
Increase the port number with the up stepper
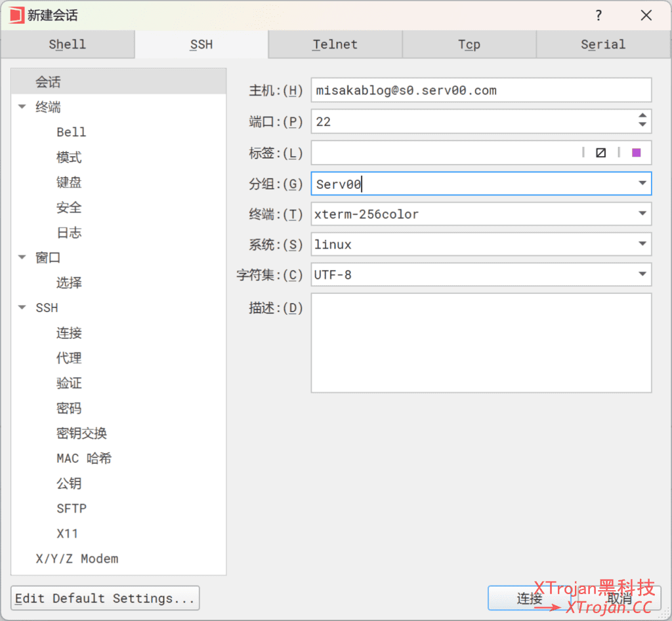pyautogui.click(x=642, y=117)
